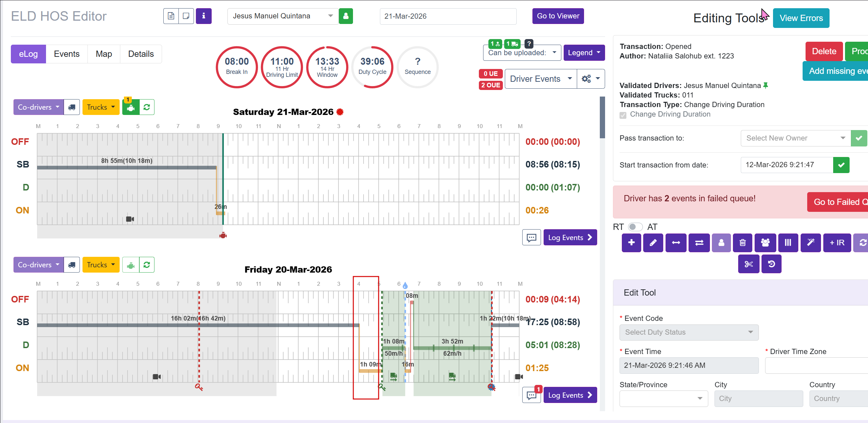Open the Jesus Manuel Quintana driver dropdown
This screenshot has width=868, height=423.
282,16
